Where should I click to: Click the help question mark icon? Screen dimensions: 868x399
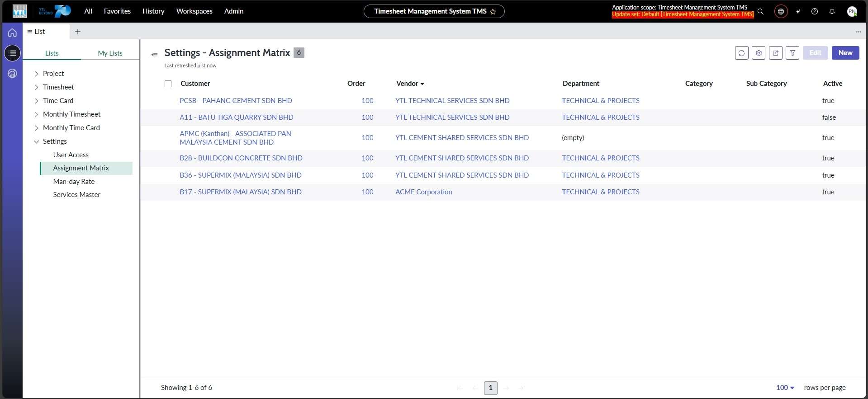point(815,11)
